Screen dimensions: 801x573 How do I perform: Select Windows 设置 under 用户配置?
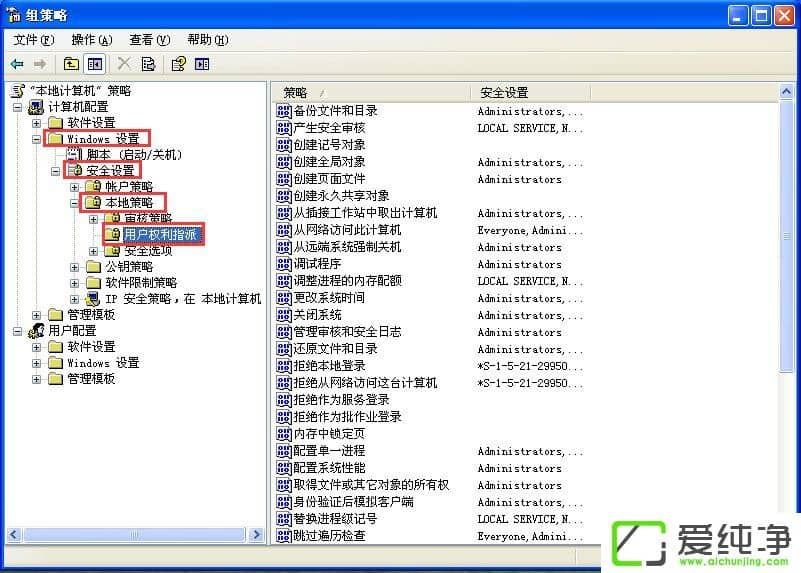tap(103, 363)
